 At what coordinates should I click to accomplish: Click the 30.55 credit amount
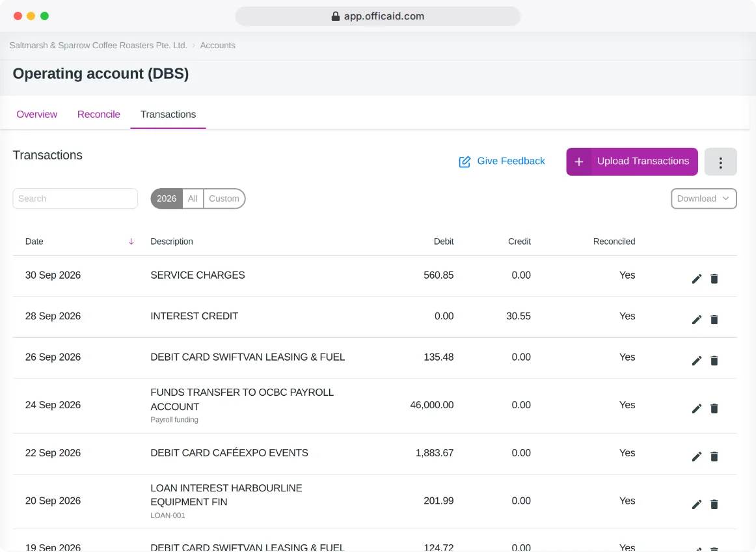[519, 316]
